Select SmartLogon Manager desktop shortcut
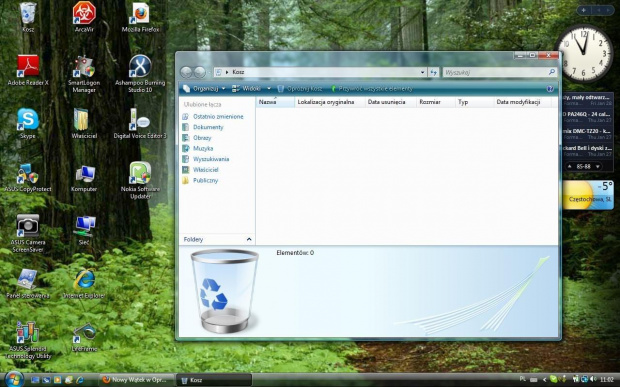The width and height of the screenshot is (620, 387). [x=84, y=74]
